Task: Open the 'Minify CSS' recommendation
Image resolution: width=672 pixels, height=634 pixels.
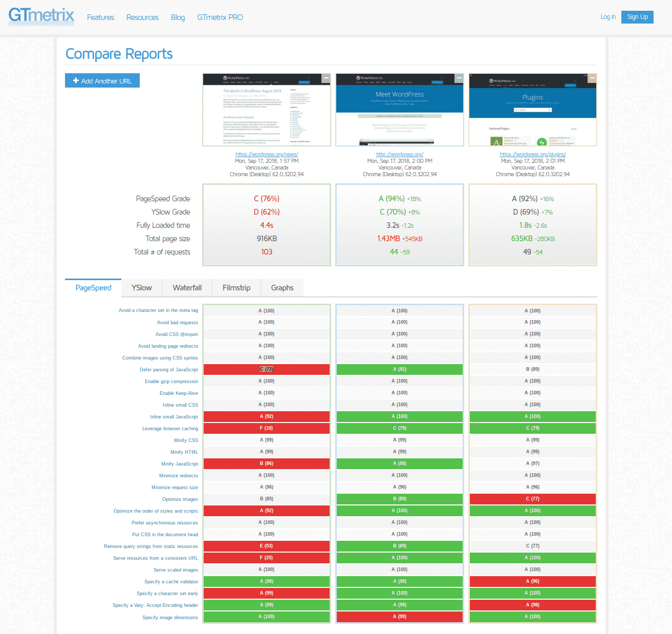Action: coord(186,440)
